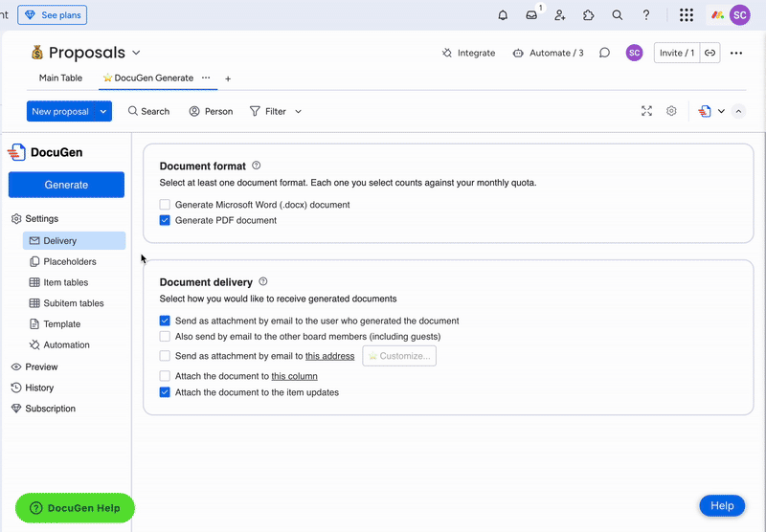Open the New proposal dropdown arrow
766x532 pixels.
point(103,111)
